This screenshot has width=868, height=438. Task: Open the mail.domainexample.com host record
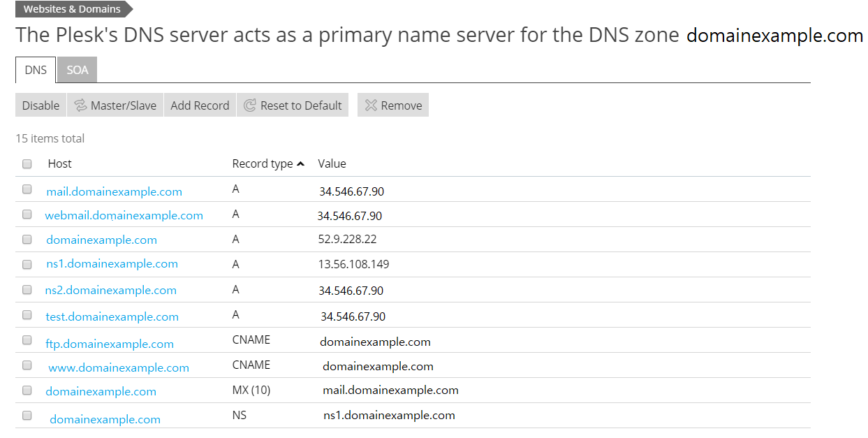tap(115, 191)
